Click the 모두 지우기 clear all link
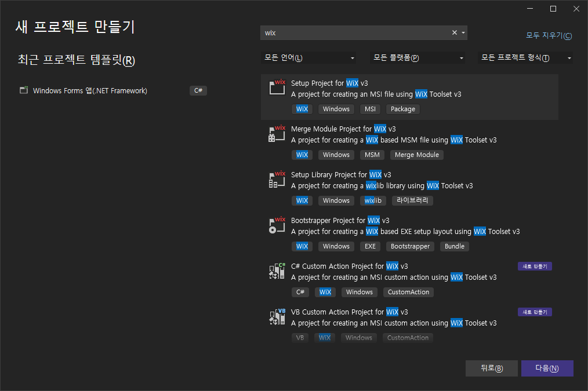This screenshot has width=588, height=391. (x=549, y=35)
